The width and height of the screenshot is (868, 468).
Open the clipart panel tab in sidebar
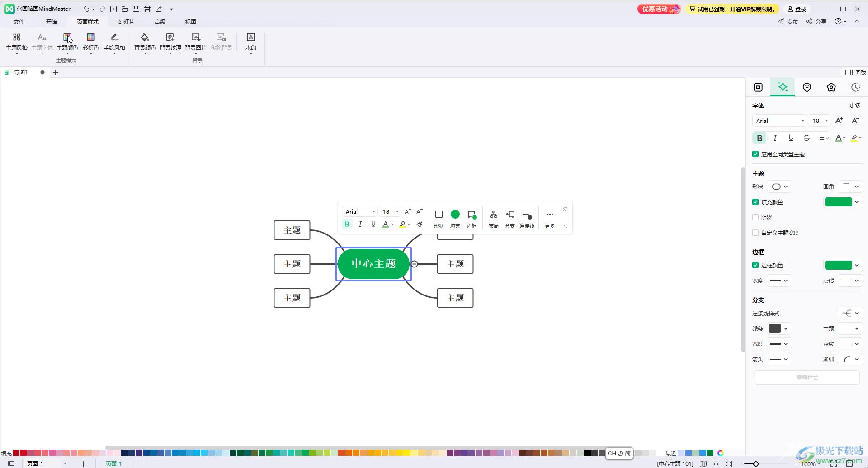tap(831, 87)
